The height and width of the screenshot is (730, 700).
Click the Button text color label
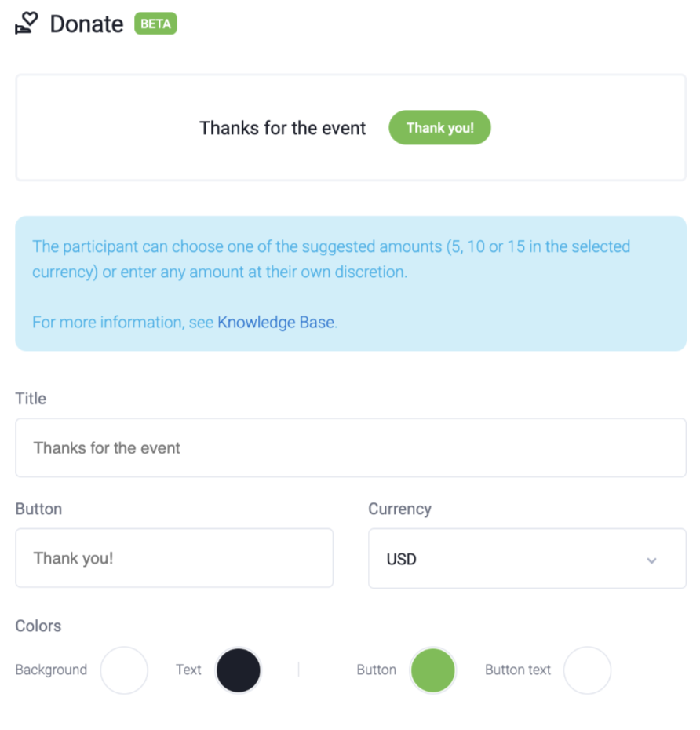[518, 670]
